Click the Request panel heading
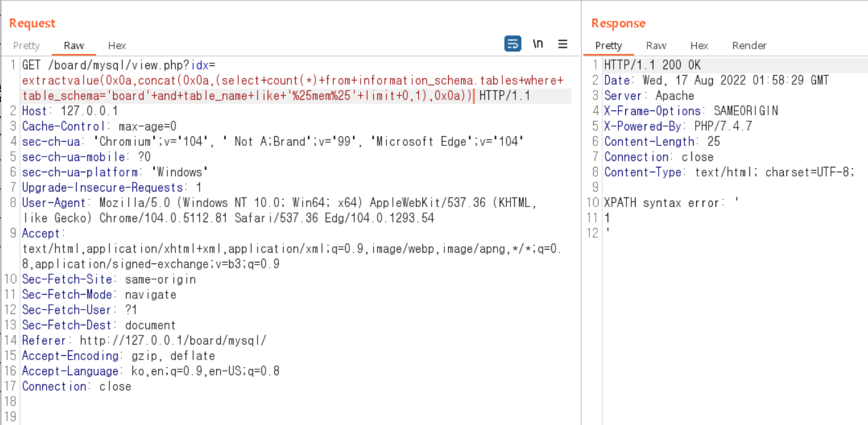This screenshot has width=868, height=425. click(x=32, y=23)
